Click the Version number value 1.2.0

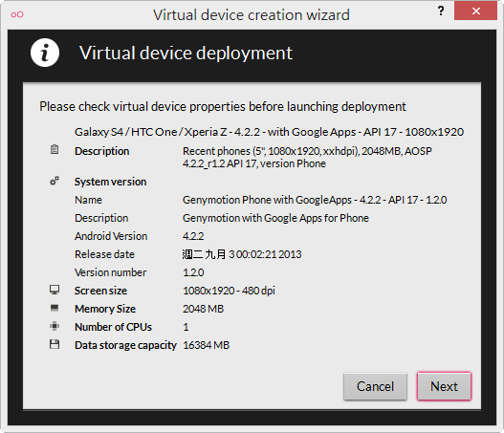[x=193, y=272]
